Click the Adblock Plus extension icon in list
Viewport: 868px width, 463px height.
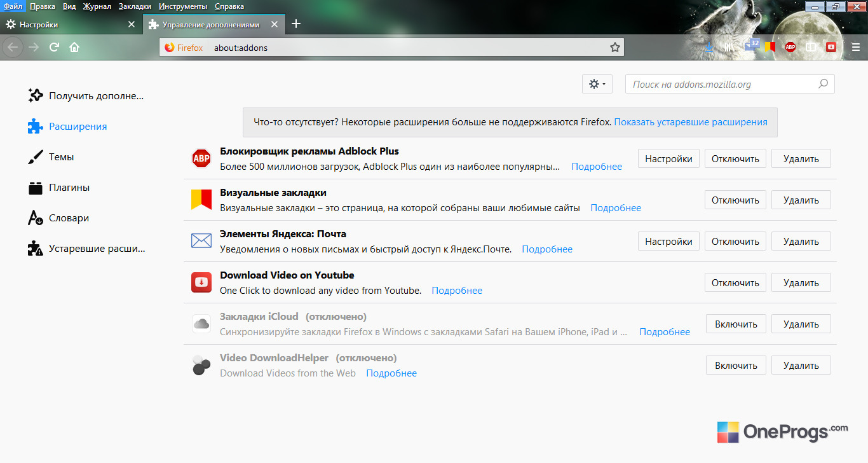pyautogui.click(x=201, y=158)
